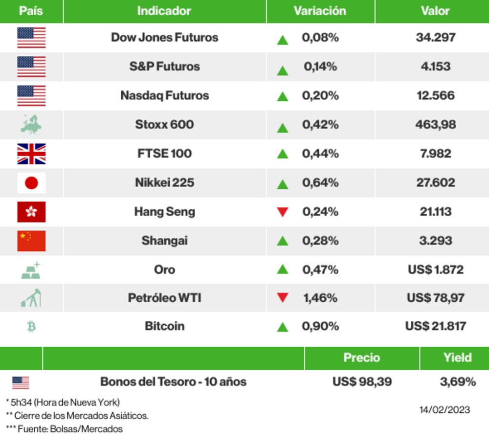Select the Indicador column header
Screen dimensions: 489x448
click(164, 11)
